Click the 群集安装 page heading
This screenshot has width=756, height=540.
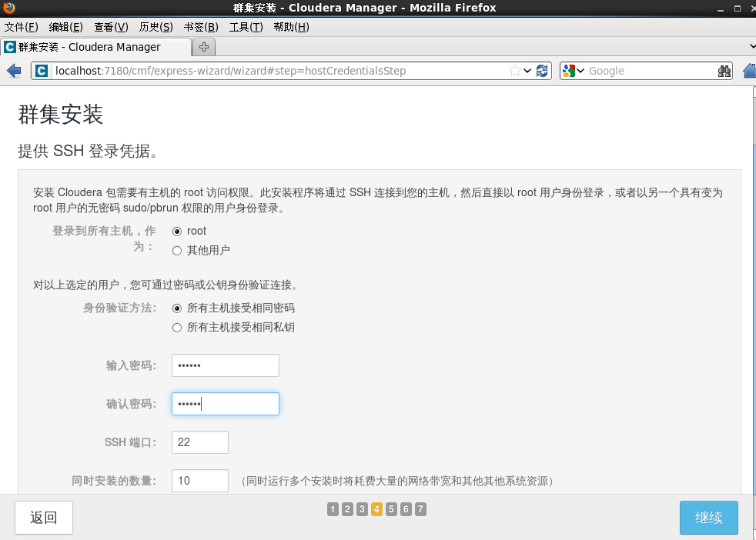(x=60, y=115)
